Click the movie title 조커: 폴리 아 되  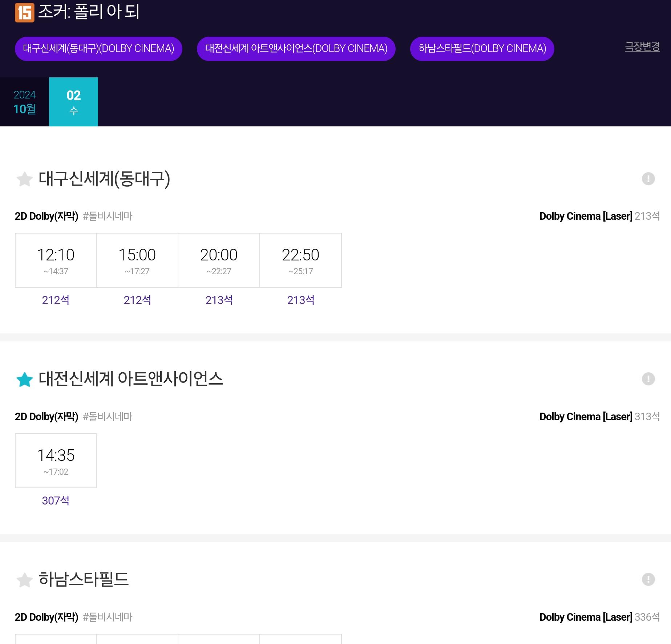click(89, 12)
